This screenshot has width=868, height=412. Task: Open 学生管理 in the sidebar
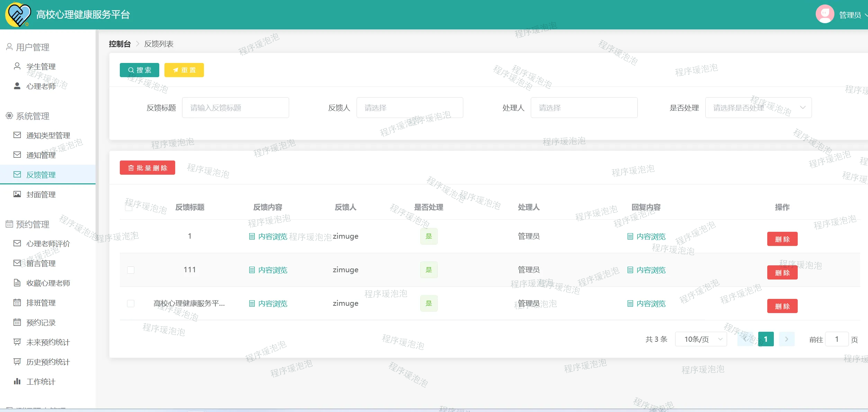[41, 66]
